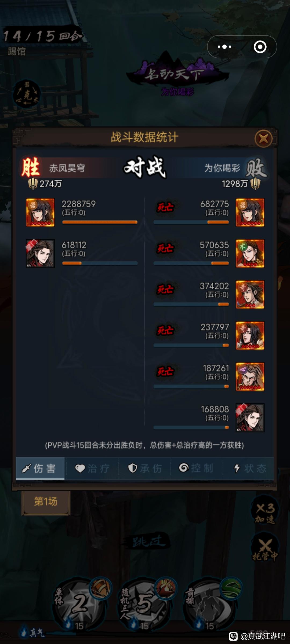Close the battle statistics panel
The image size is (290, 644).
[263, 138]
